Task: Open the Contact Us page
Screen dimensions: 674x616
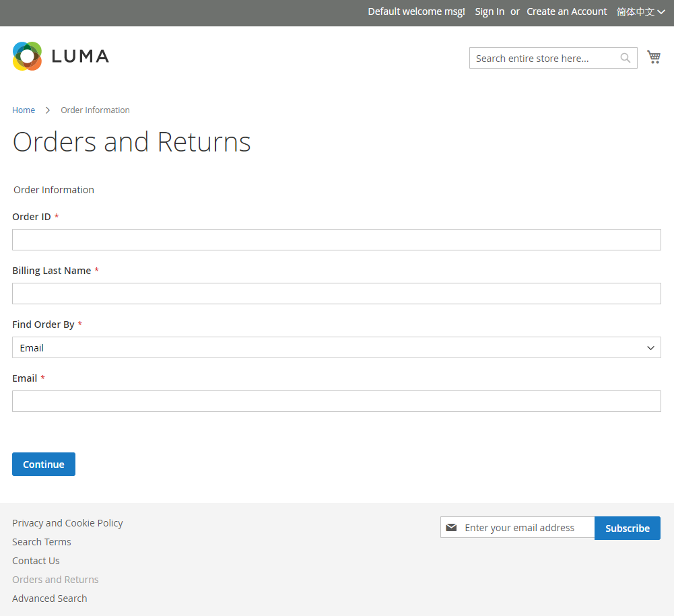Action: tap(36, 560)
